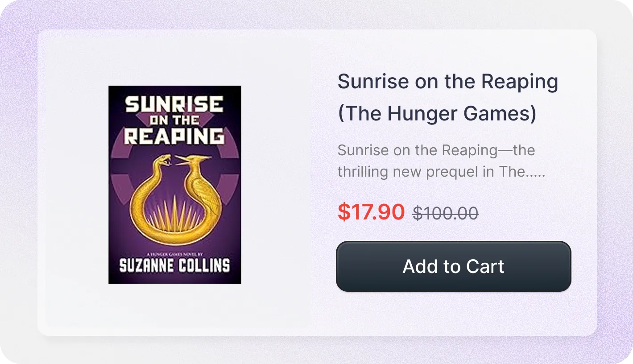Select the REAPING word on the cover
633x364 pixels.
pyautogui.click(x=174, y=136)
